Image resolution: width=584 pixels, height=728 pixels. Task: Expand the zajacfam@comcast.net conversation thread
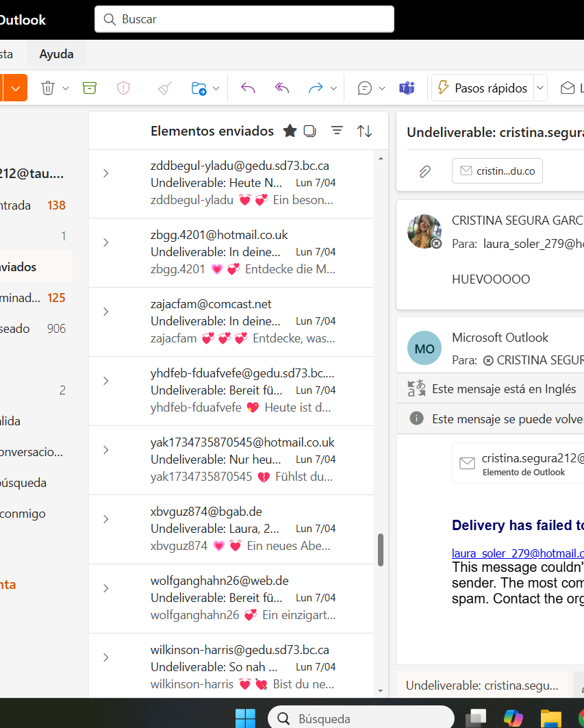[x=106, y=312]
